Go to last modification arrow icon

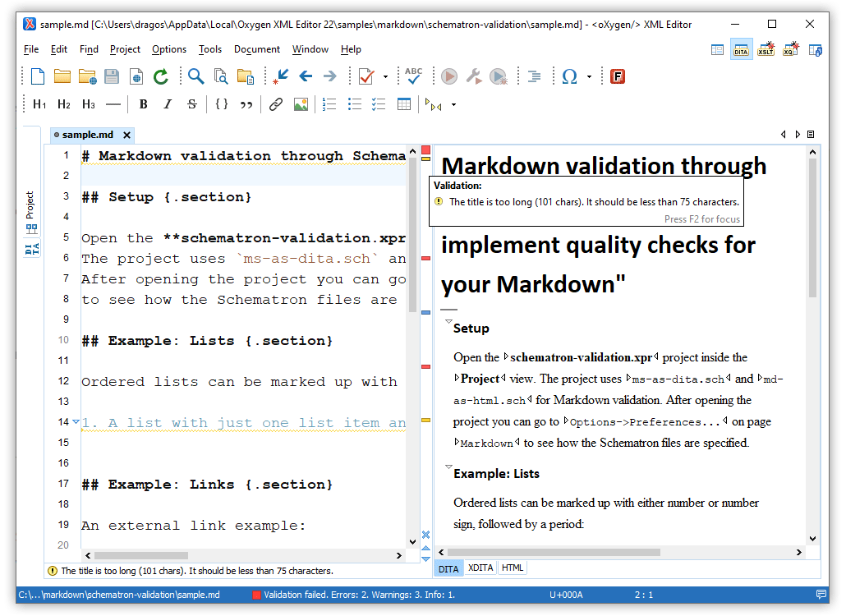[x=281, y=76]
